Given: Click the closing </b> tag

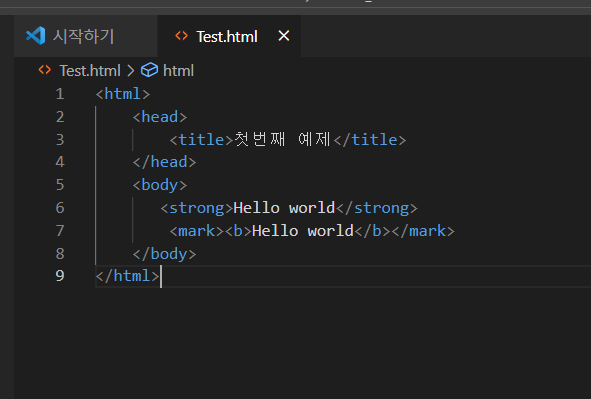Looking at the screenshot, I should click(x=372, y=231).
